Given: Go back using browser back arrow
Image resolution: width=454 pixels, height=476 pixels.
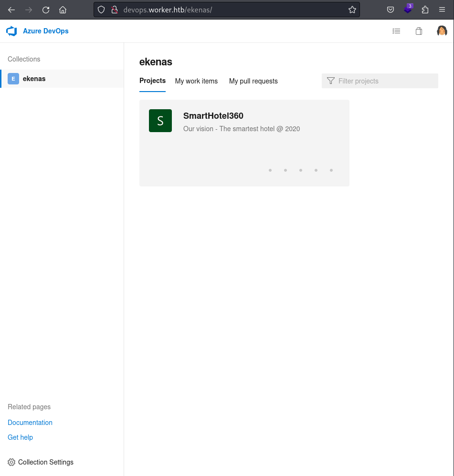Looking at the screenshot, I should [x=11, y=10].
